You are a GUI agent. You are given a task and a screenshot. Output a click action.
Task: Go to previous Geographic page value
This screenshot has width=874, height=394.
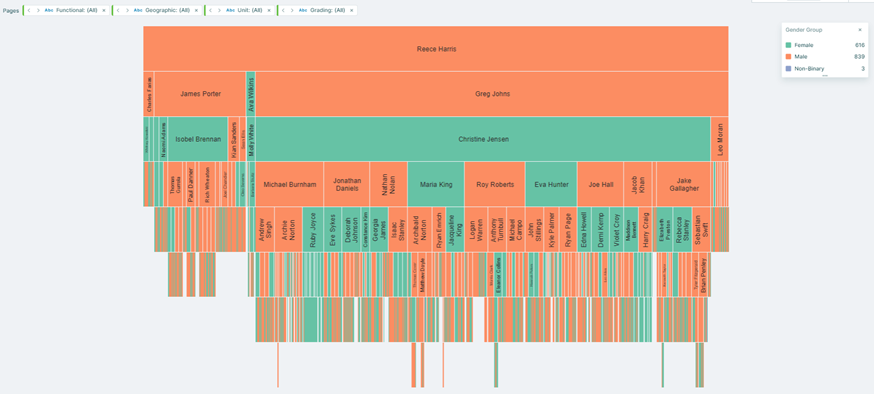[118, 10]
